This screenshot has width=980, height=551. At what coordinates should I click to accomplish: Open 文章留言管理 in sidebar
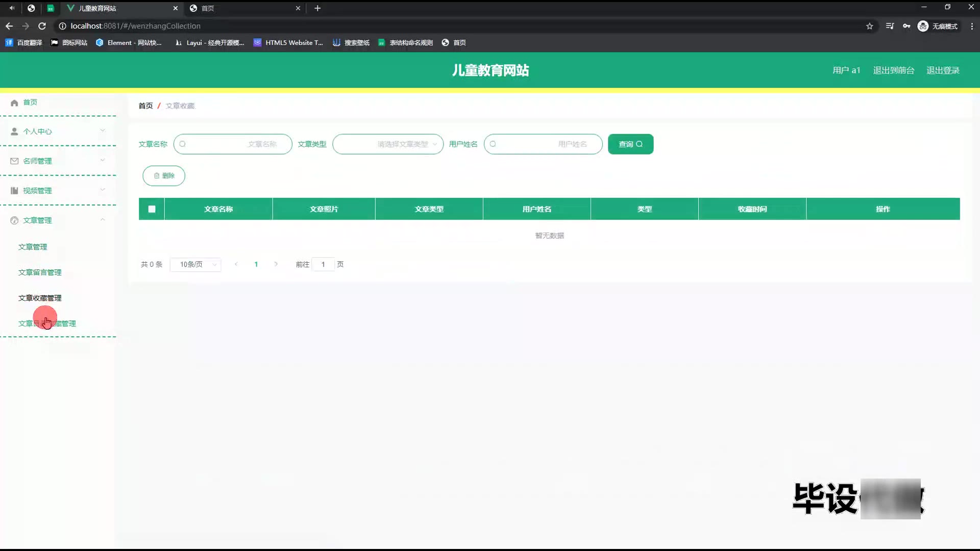click(x=40, y=272)
